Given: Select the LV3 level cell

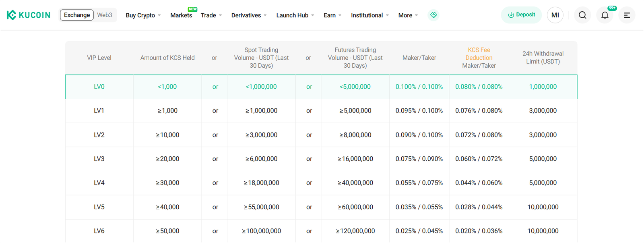Looking at the screenshot, I should click(99, 159).
